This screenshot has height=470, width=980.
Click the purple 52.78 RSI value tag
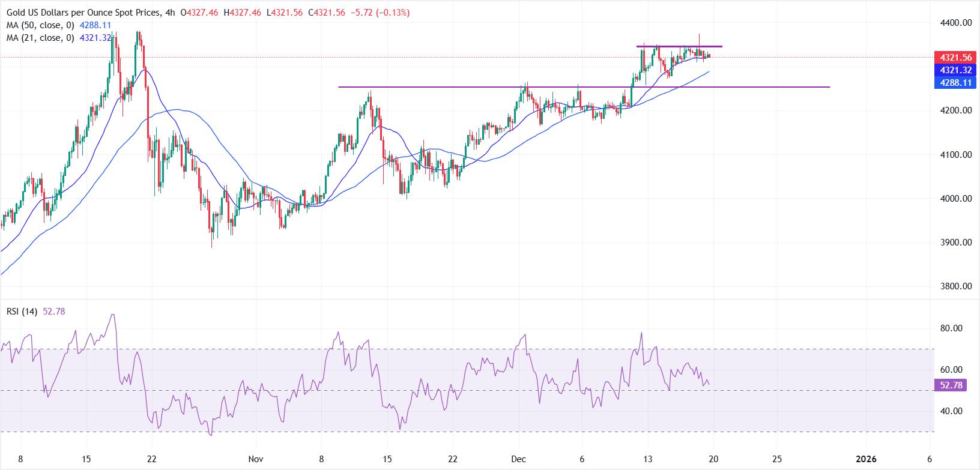point(951,385)
